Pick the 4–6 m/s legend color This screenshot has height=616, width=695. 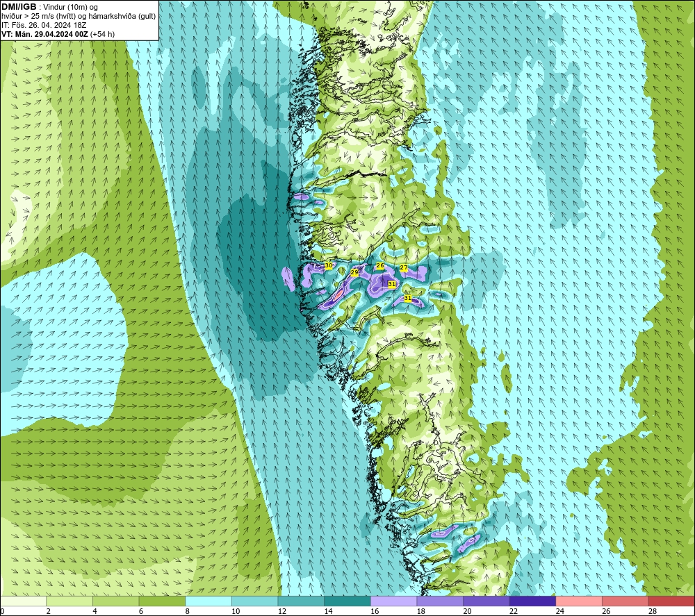pyautogui.click(x=115, y=601)
